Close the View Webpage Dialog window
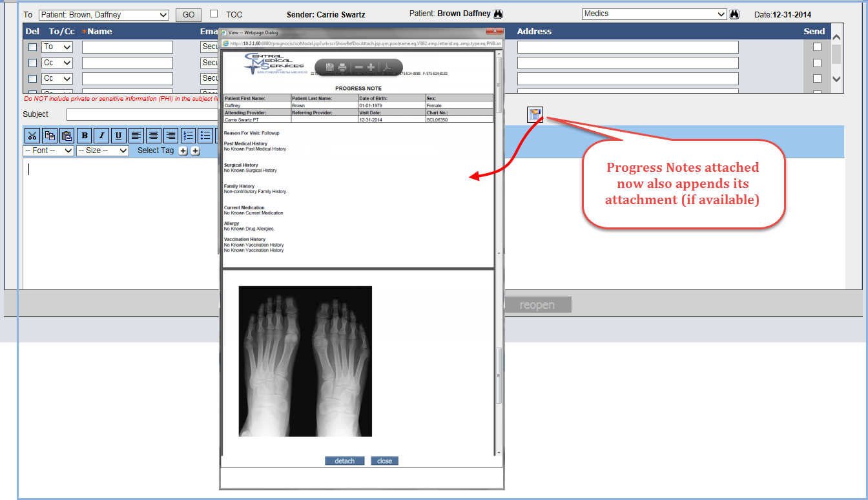 (x=494, y=31)
